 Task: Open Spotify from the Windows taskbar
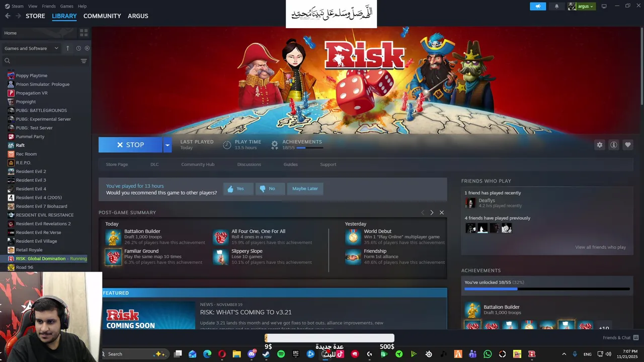(x=281, y=354)
